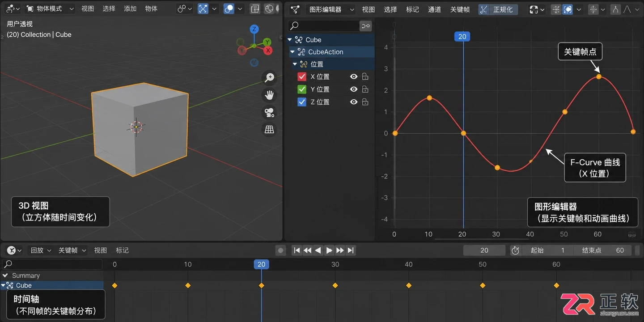Hide the Y 位置 curve with eye icon
644x322 pixels.
pos(354,89)
